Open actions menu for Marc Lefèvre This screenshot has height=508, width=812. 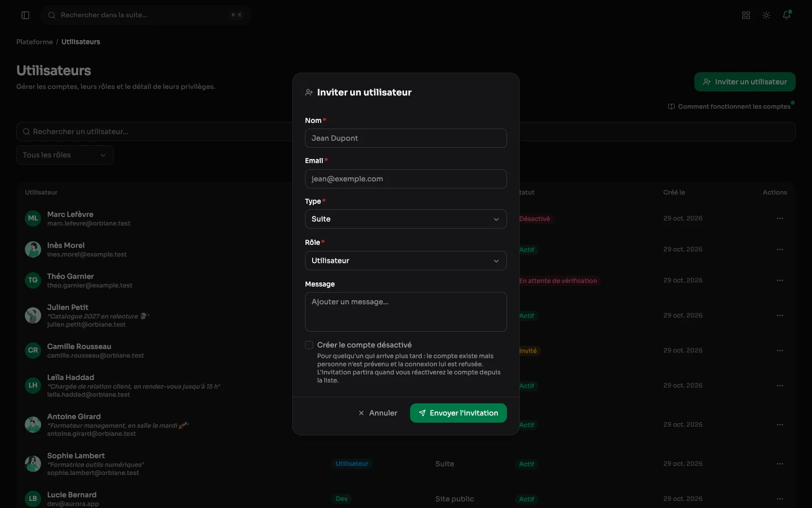coord(780,218)
